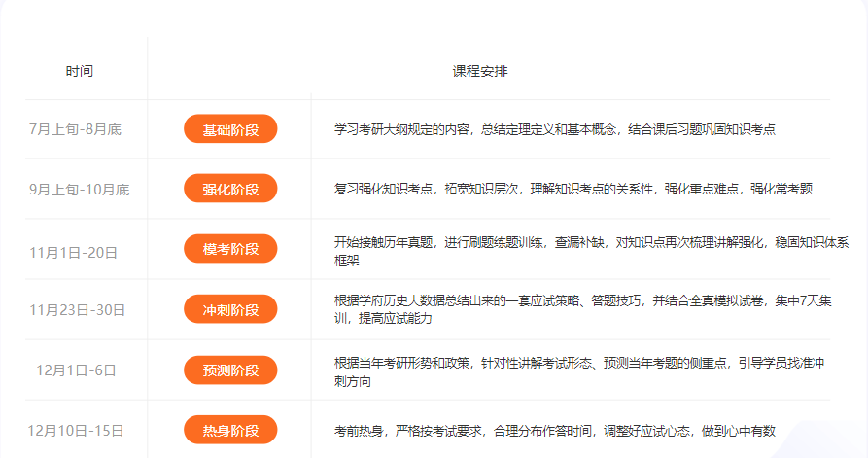Viewport: 868px width, 458px height.
Task: Select the 12月10日-15日 date cell
Action: (76, 430)
